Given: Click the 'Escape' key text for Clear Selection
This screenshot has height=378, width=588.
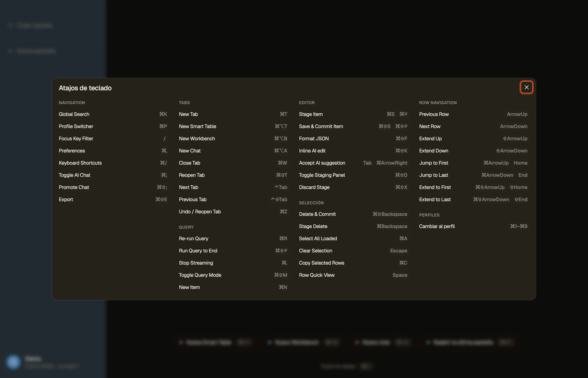Looking at the screenshot, I should pyautogui.click(x=399, y=251).
